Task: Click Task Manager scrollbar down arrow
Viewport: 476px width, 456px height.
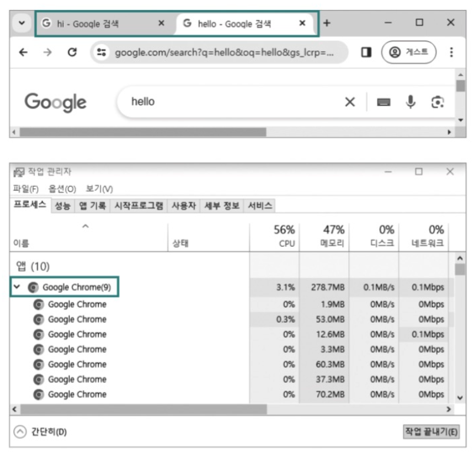Action: pyautogui.click(x=460, y=398)
